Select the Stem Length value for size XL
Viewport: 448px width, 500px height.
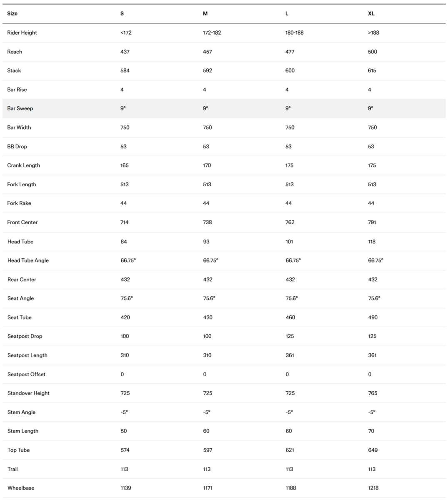coord(371,431)
